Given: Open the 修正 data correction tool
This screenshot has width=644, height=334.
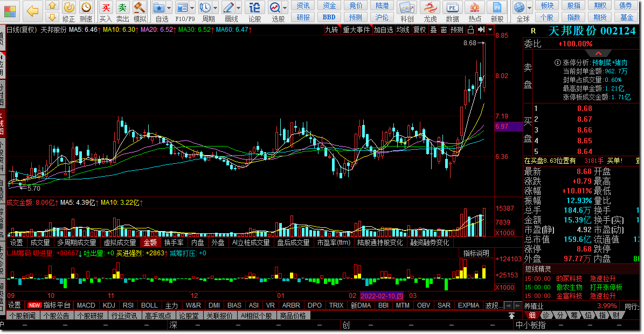Looking at the screenshot, I should click(68, 11).
